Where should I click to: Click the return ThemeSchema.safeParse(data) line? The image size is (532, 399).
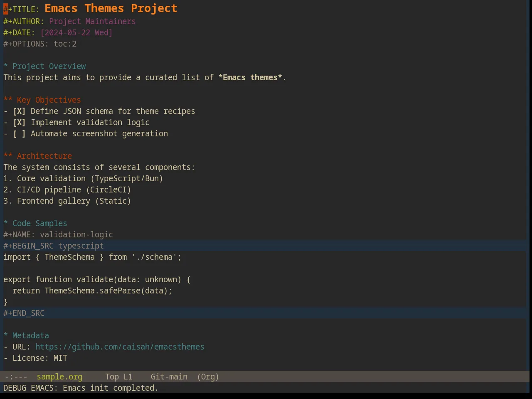coord(92,291)
